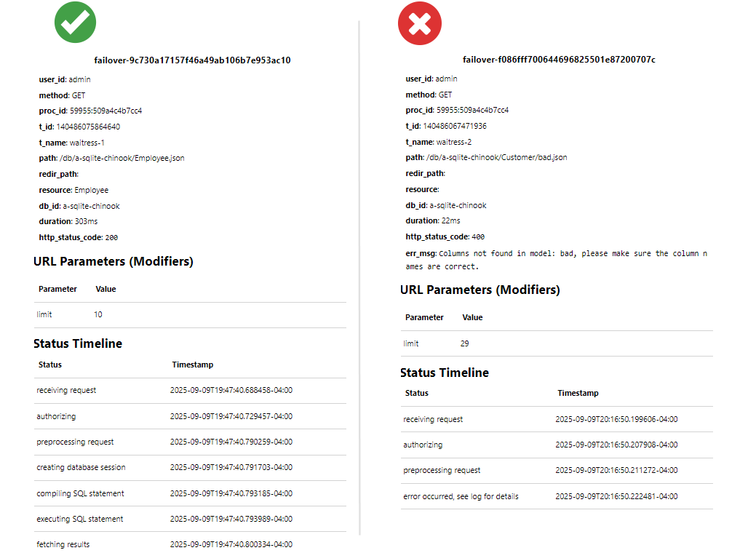Click the right panel Parameter column header

coord(424,317)
